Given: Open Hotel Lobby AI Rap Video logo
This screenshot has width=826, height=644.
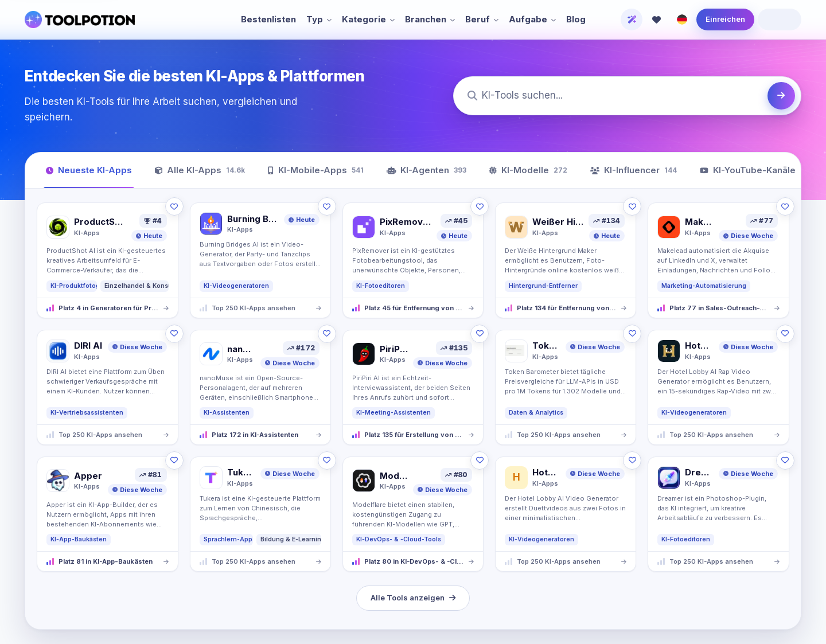Looking at the screenshot, I should click(669, 351).
